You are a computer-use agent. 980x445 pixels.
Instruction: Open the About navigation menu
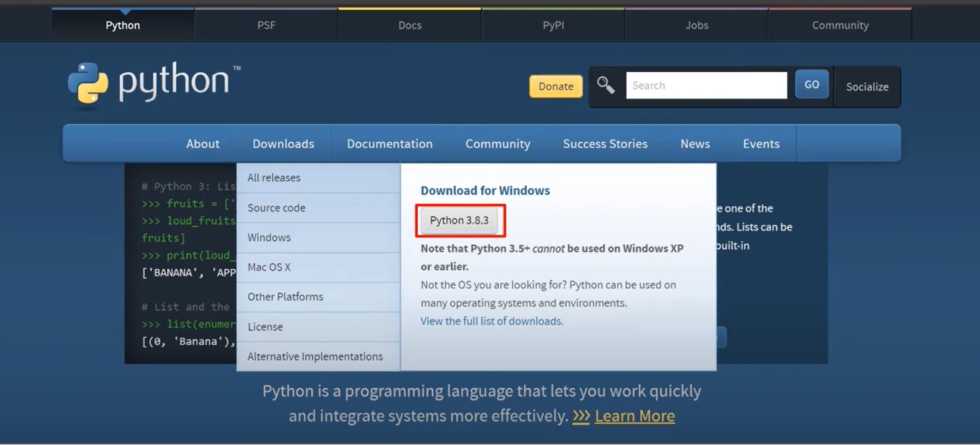point(203,143)
